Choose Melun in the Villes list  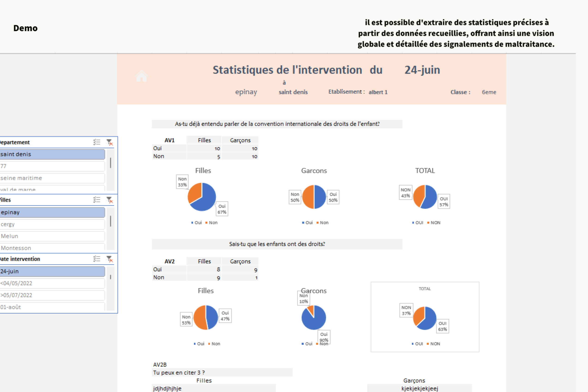point(52,236)
